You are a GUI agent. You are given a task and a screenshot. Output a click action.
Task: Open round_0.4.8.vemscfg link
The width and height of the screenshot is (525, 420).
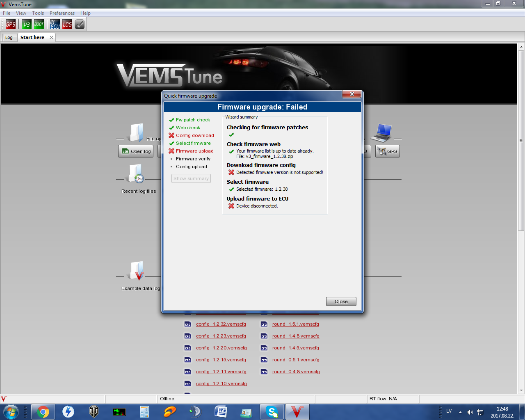296,372
